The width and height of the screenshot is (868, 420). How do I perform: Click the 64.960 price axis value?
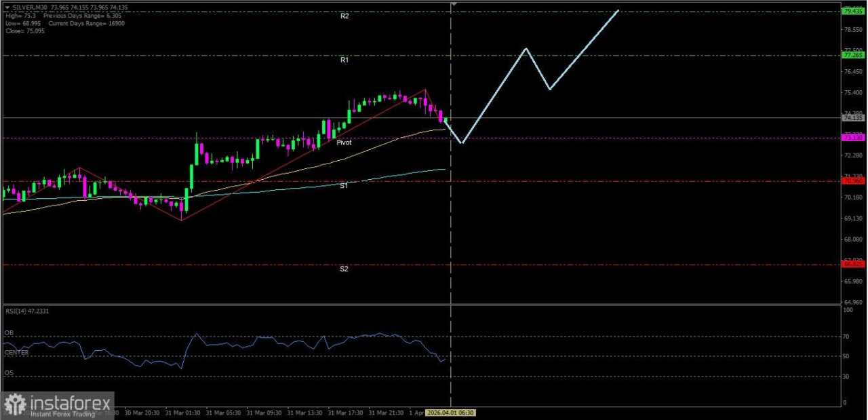(x=852, y=302)
